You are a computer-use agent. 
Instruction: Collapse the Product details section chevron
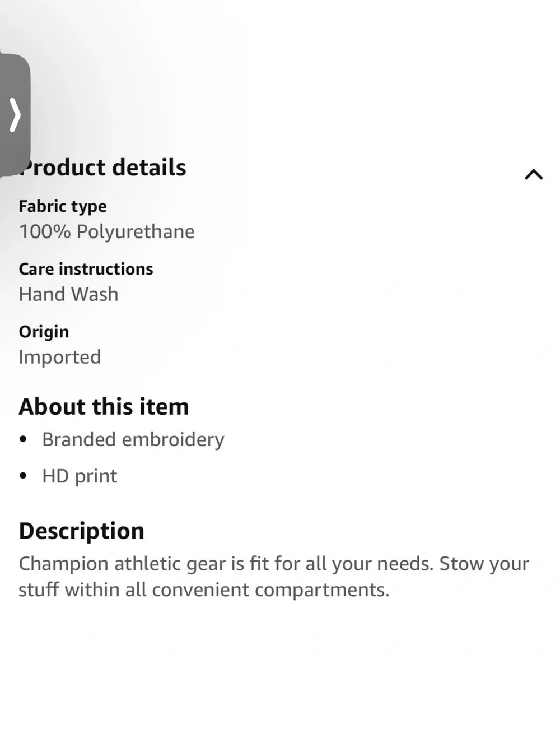coord(534,175)
